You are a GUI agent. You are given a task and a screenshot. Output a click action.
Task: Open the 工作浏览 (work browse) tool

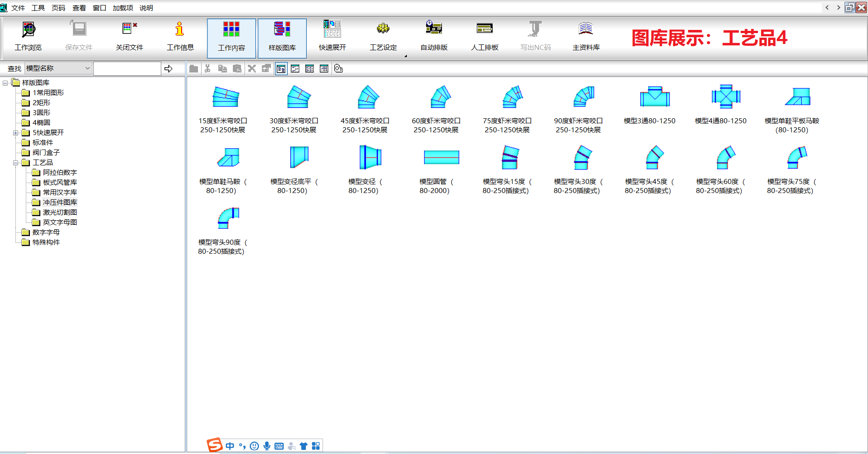coord(28,37)
